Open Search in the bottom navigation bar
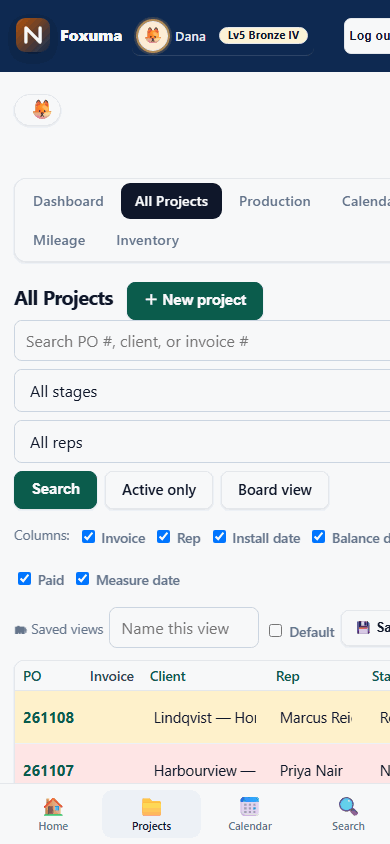The height and width of the screenshot is (844, 390). pos(348,814)
